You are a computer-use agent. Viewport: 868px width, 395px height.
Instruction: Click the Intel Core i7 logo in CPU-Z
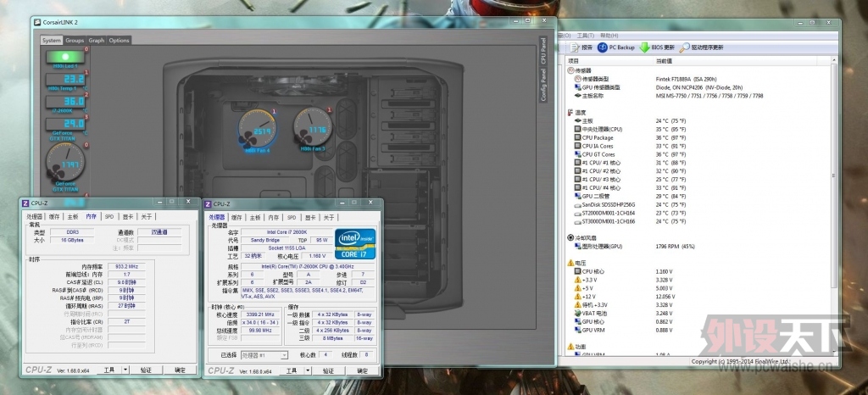(x=355, y=243)
